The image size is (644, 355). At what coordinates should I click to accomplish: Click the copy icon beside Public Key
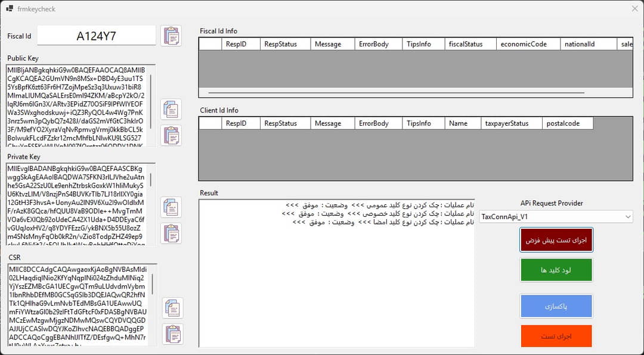point(171,110)
